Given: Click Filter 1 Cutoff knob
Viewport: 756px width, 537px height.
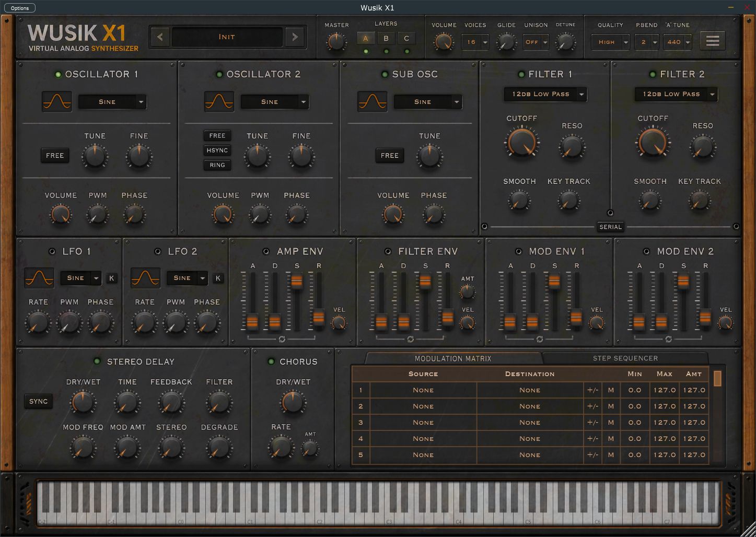Looking at the screenshot, I should [522, 142].
